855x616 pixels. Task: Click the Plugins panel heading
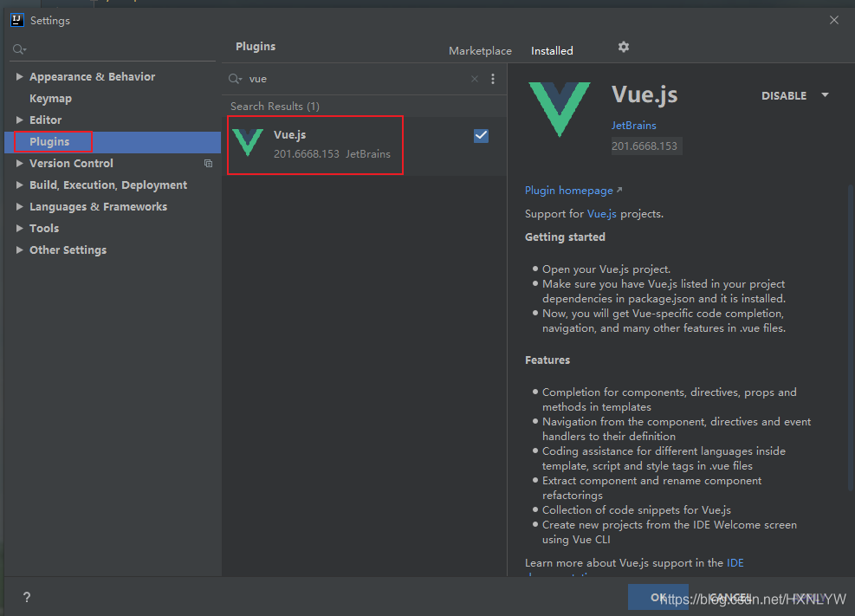[256, 46]
